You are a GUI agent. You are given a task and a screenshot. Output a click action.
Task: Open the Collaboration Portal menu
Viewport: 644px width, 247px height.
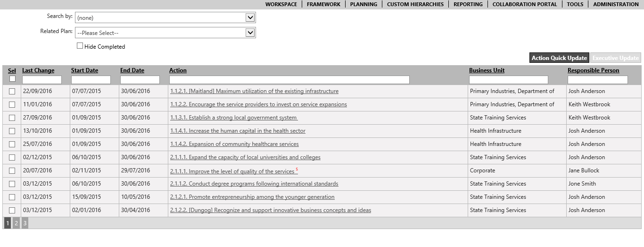[525, 4]
